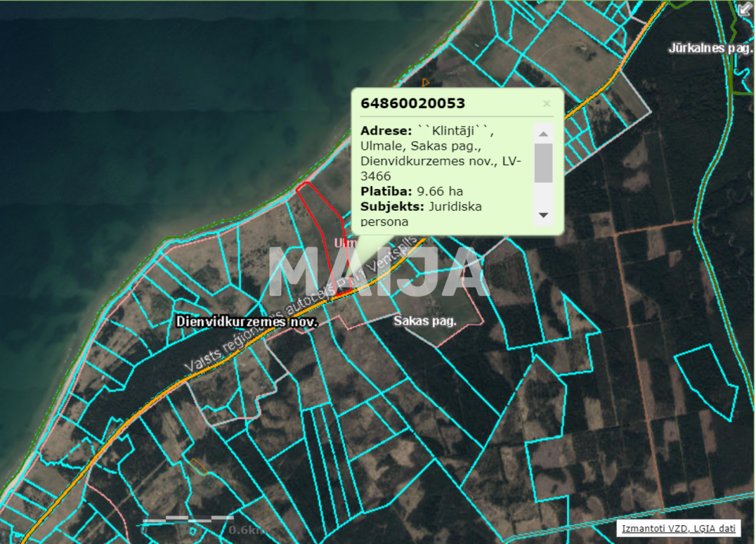Click the 0.6km map scale bar
Viewport: 756px width, 544px height.
189,520
